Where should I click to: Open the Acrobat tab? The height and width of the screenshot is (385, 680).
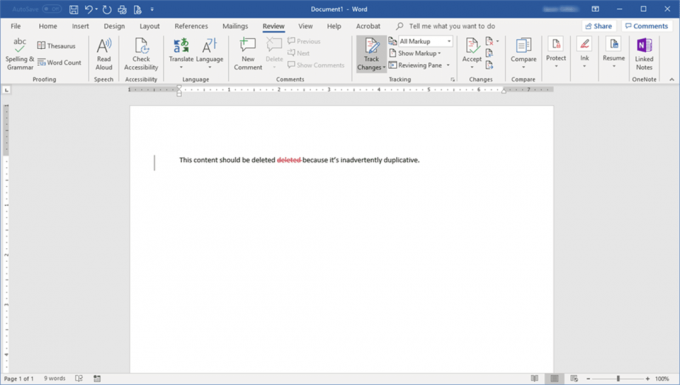368,26
